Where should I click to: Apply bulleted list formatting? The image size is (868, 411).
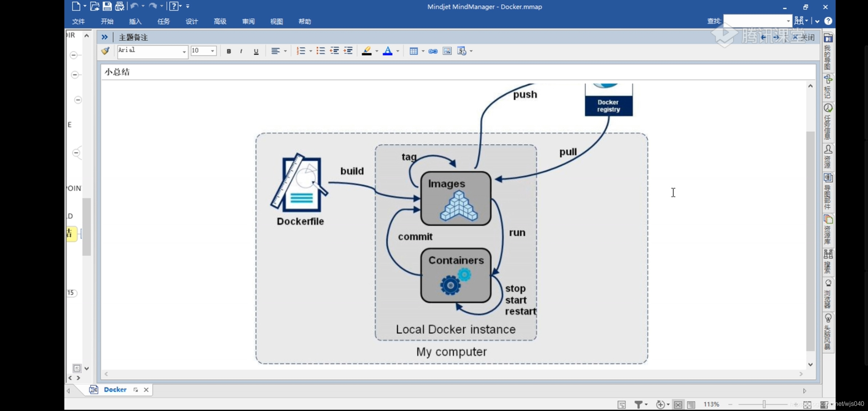(321, 51)
